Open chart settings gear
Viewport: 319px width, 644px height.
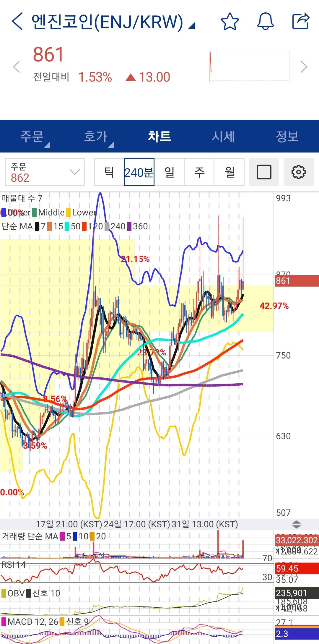point(299,172)
